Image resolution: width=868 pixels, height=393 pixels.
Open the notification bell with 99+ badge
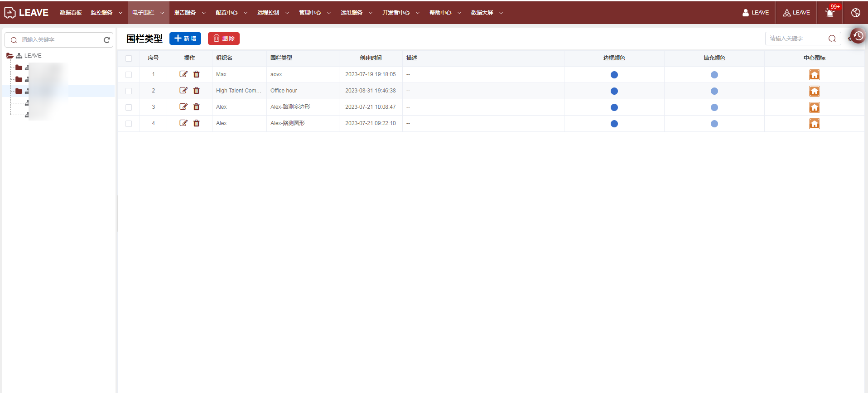pos(829,13)
